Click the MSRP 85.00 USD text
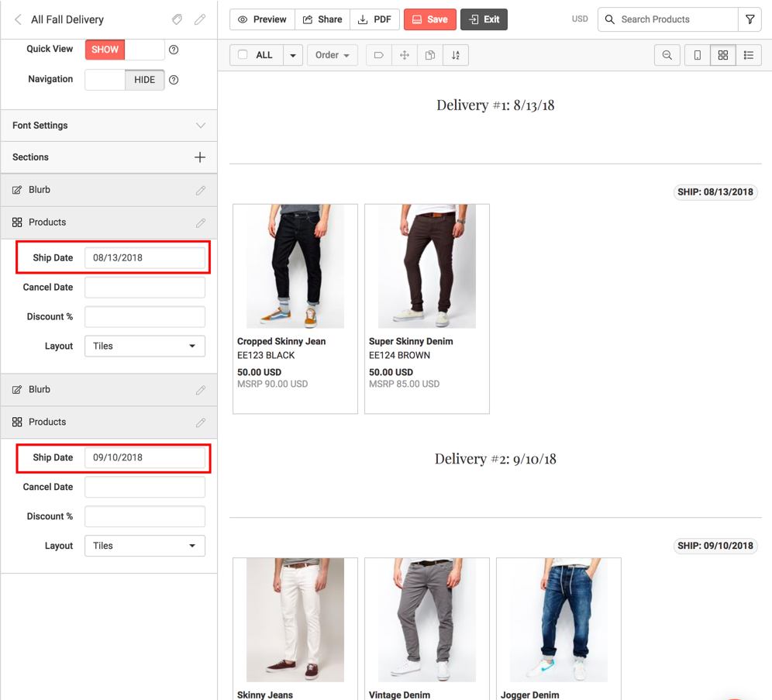 tap(405, 384)
